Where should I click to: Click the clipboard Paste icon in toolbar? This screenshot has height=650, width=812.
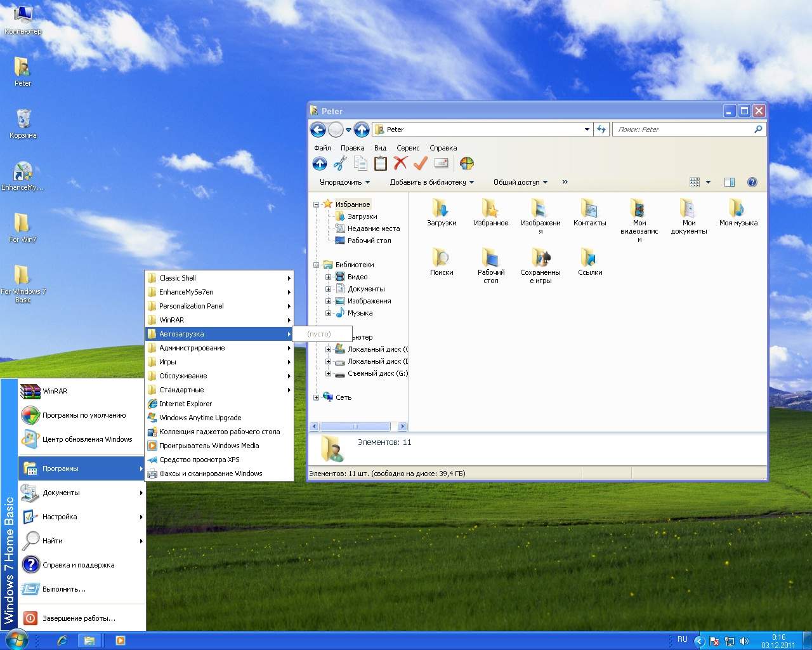point(381,164)
